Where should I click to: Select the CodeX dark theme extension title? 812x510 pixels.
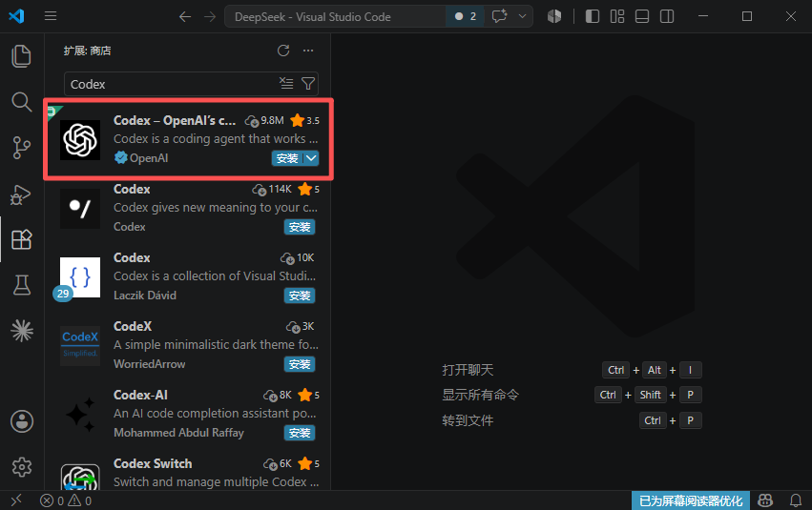133,326
